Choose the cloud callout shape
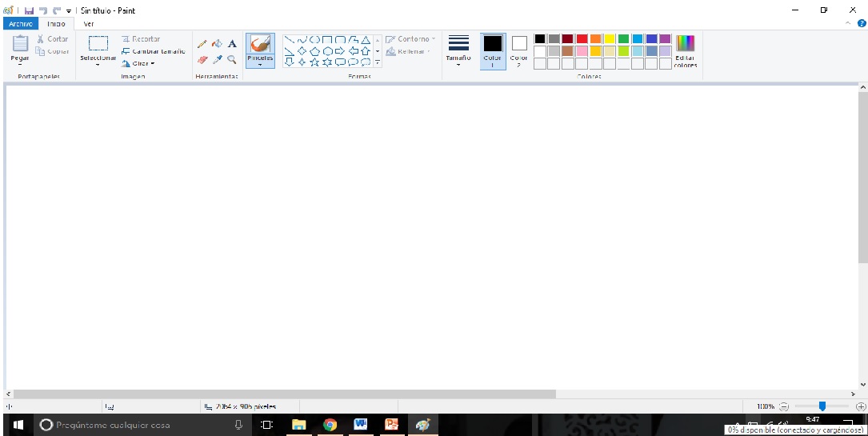868x436 pixels. pos(366,62)
